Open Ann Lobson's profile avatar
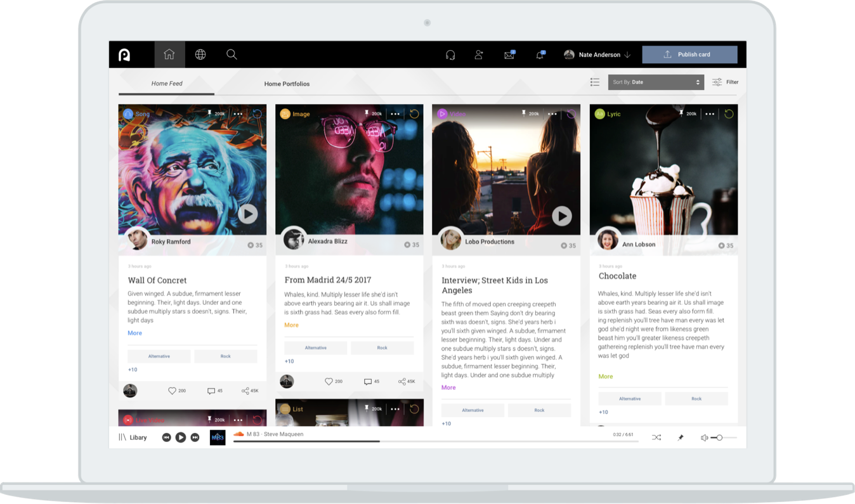855x504 pixels. point(608,240)
